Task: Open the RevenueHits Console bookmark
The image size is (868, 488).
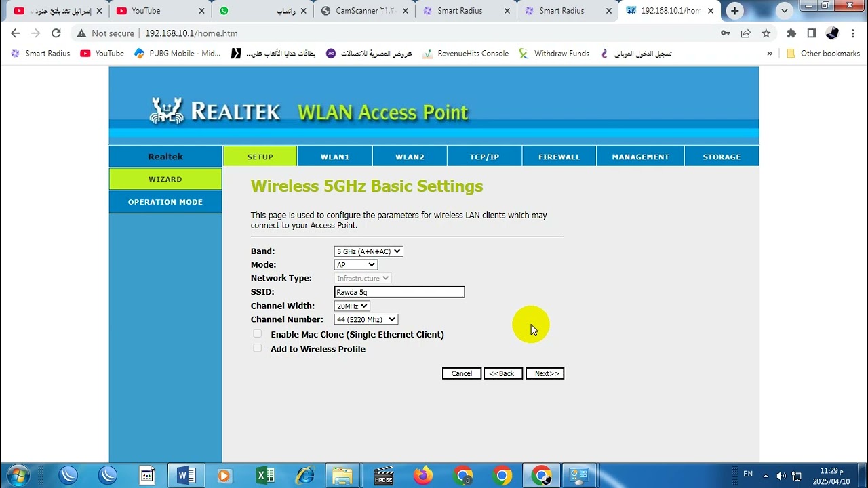Action: [465, 54]
